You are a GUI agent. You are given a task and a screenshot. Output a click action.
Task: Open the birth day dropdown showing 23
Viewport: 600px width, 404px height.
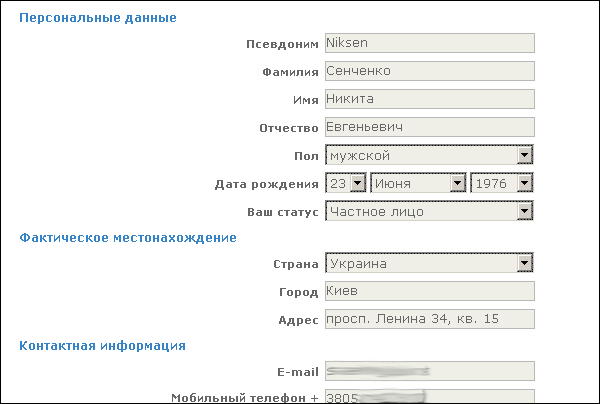345,183
